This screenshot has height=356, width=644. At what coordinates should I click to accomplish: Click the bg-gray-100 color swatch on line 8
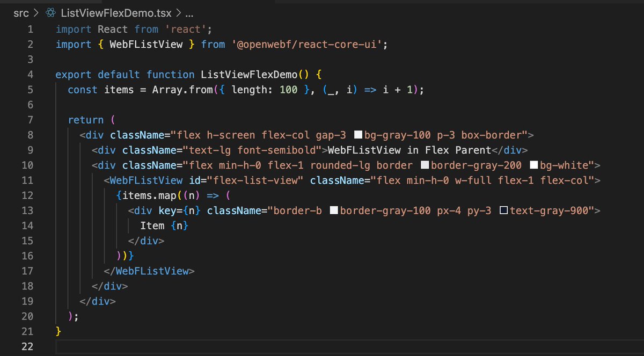pyautogui.click(x=358, y=135)
